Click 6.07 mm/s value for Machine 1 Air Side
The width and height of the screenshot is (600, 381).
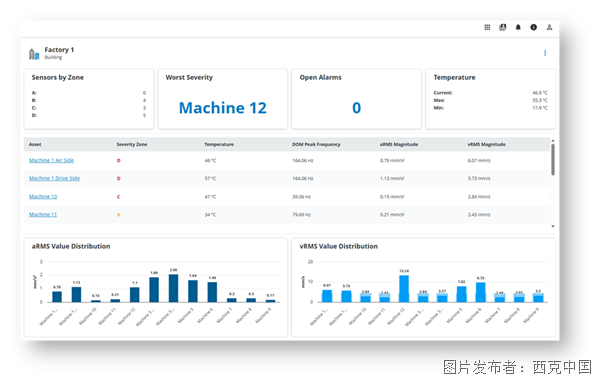479,161
